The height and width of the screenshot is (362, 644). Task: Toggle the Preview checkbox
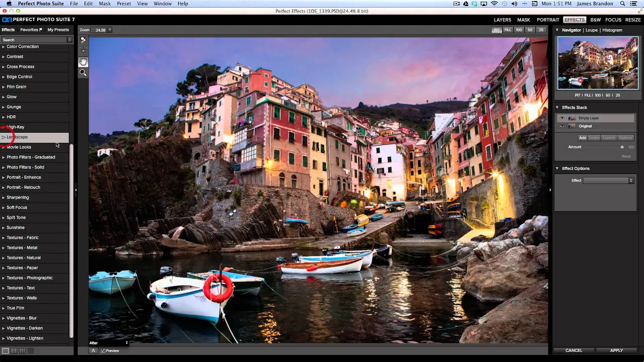coord(103,350)
